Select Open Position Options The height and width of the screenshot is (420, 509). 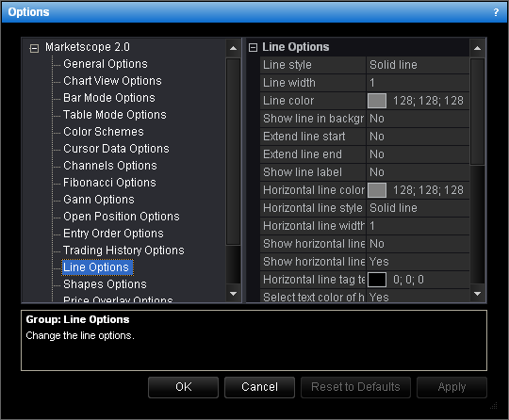pos(122,217)
